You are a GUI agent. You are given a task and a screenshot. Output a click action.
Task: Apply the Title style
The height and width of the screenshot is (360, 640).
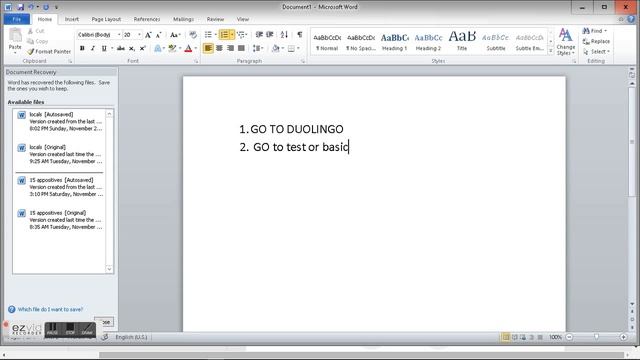coord(462,41)
